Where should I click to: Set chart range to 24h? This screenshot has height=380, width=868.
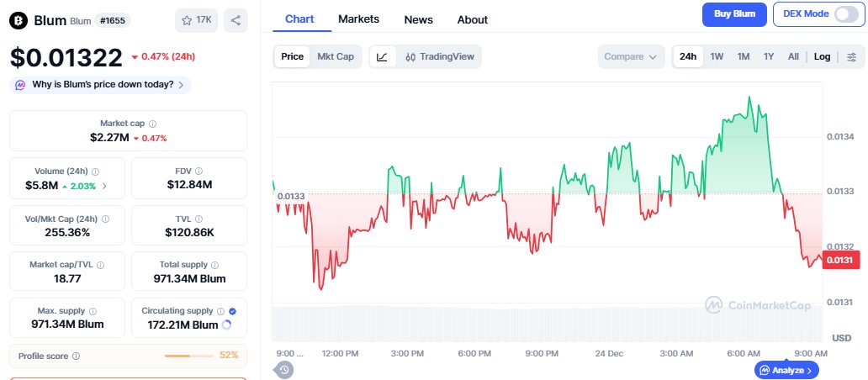[688, 56]
